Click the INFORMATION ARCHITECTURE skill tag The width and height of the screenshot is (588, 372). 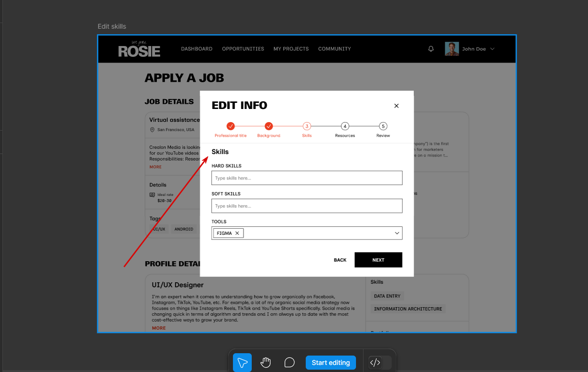tap(408, 309)
